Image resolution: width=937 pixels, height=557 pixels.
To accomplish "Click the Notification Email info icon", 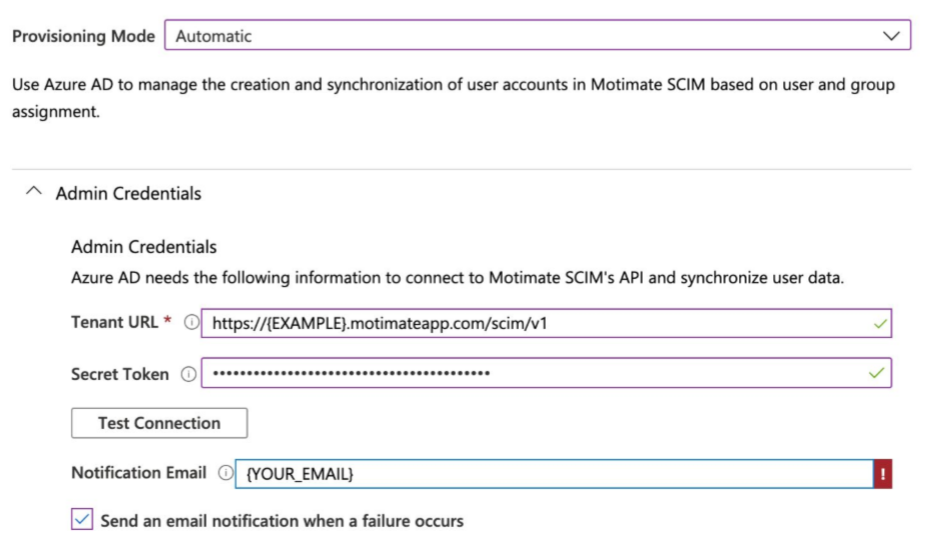I will [x=225, y=473].
